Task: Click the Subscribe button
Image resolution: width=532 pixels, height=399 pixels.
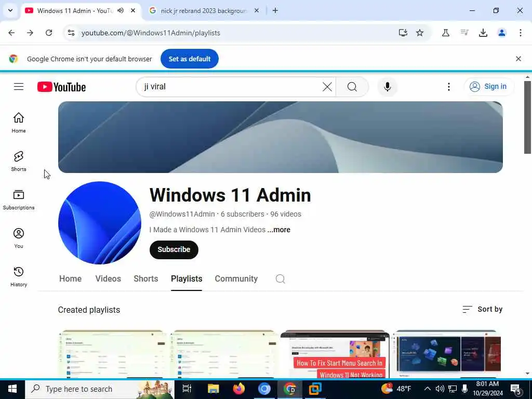Action: tap(174, 250)
